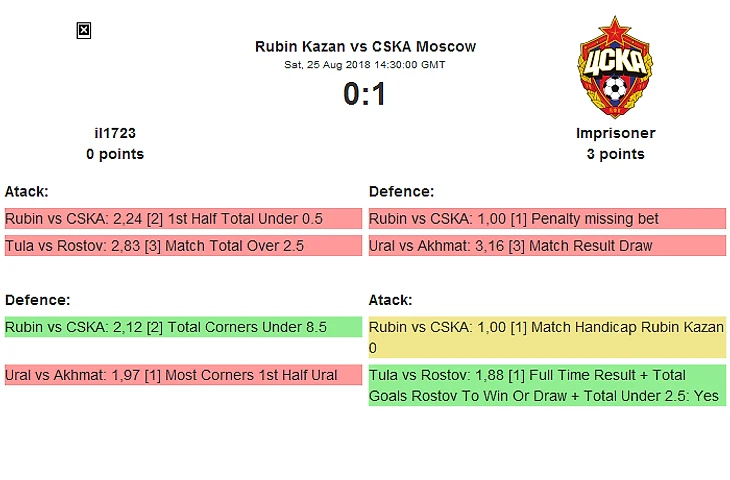
Task: Click the left Atack heading
Action: click(x=27, y=191)
